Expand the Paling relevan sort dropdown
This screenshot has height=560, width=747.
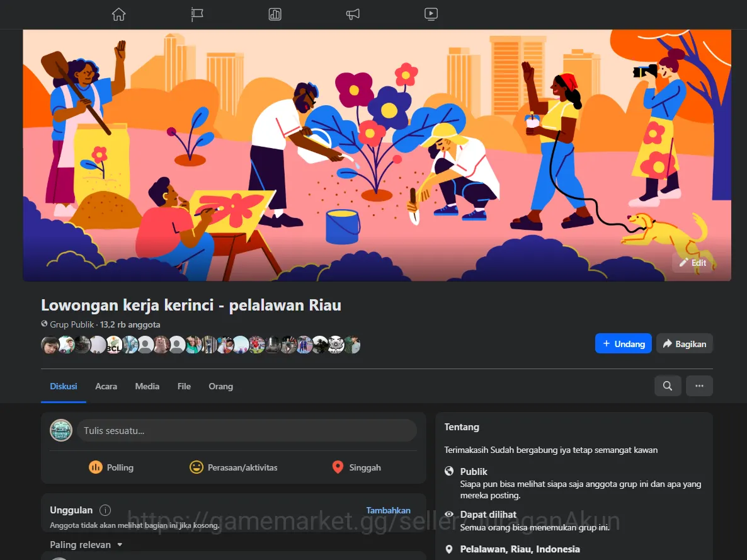tap(86, 544)
